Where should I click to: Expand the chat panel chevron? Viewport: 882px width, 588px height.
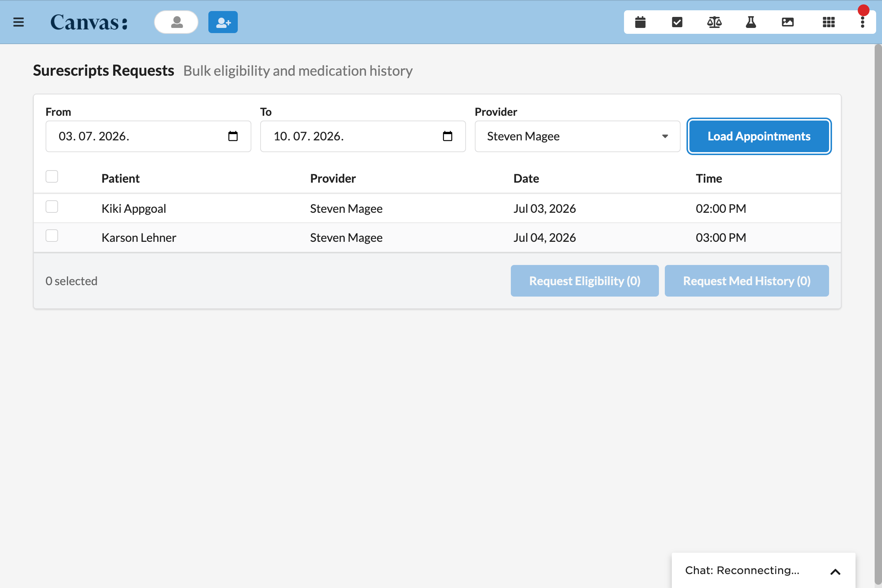coord(835,571)
